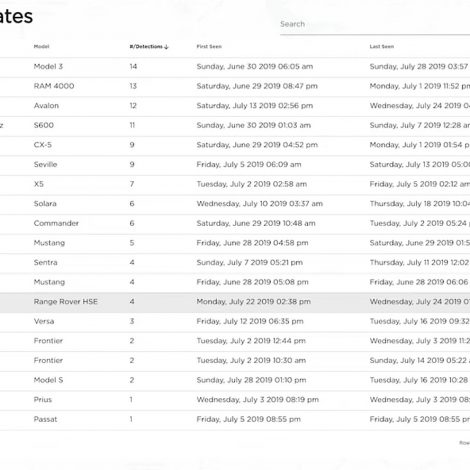Click Saturday, June 29 2019 04:52 pm
Screen dimensions: 470x470
point(257,145)
